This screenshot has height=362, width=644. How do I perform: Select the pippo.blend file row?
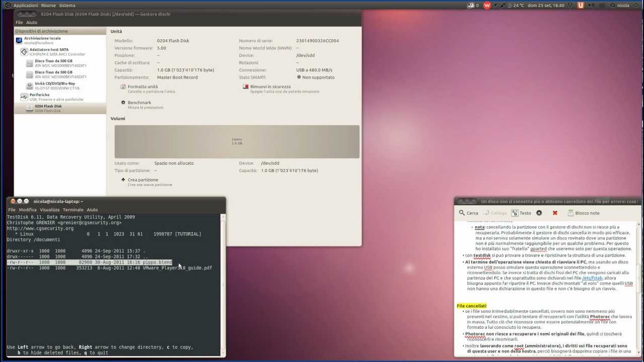click(x=90, y=262)
